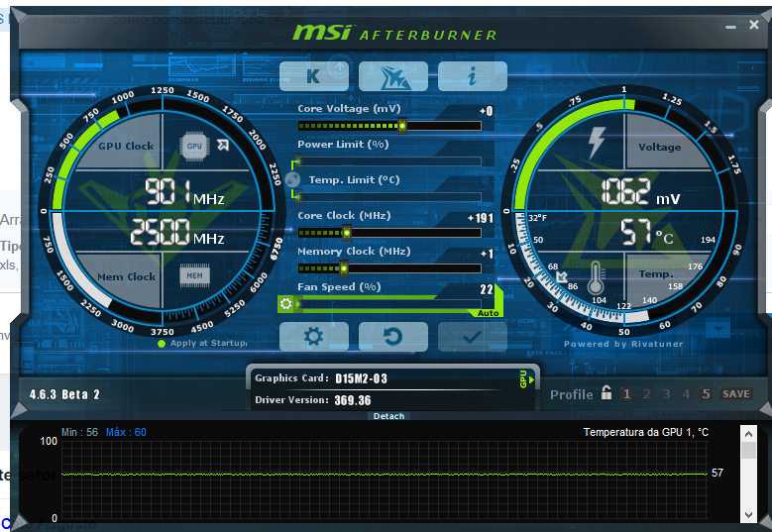
Task: Reset settings with circular arrow button
Action: 392,337
